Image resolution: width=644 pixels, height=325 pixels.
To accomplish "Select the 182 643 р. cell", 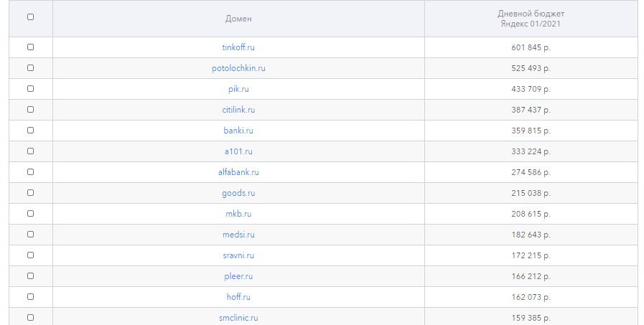I will tap(531, 235).
